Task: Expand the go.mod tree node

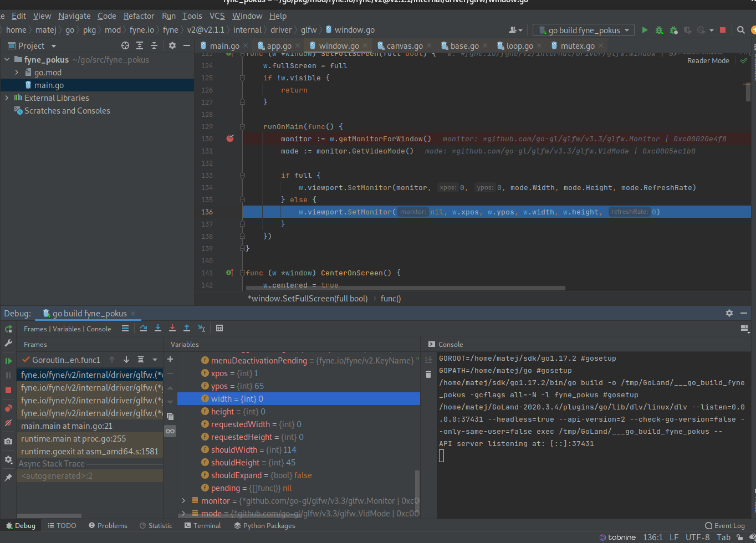Action: [17, 72]
